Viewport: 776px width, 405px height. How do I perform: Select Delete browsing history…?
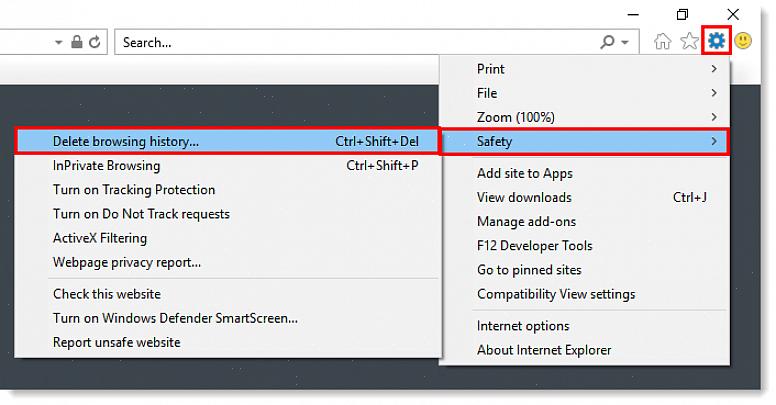tap(228, 142)
